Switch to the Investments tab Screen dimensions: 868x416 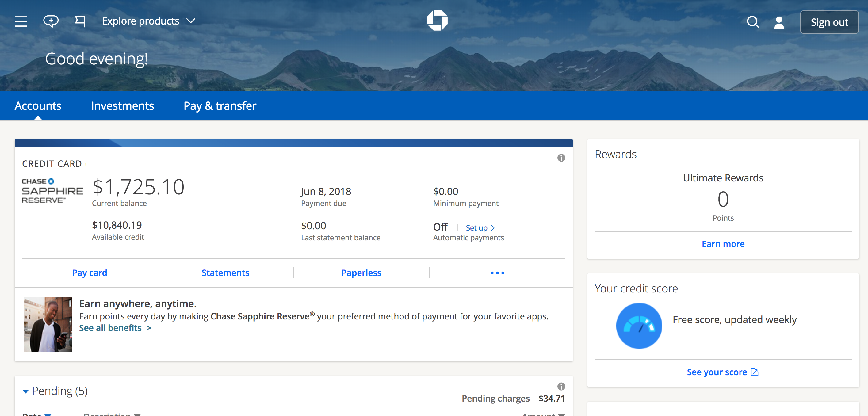[x=122, y=106]
